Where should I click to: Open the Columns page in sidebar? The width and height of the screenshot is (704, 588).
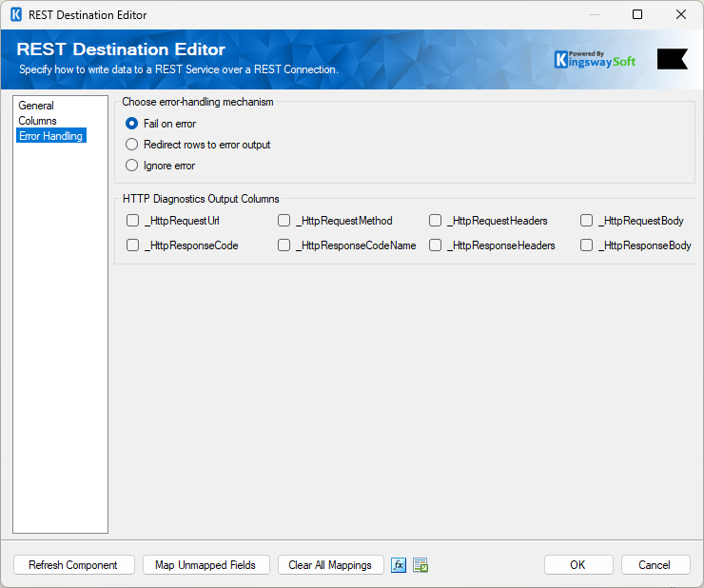(38, 121)
